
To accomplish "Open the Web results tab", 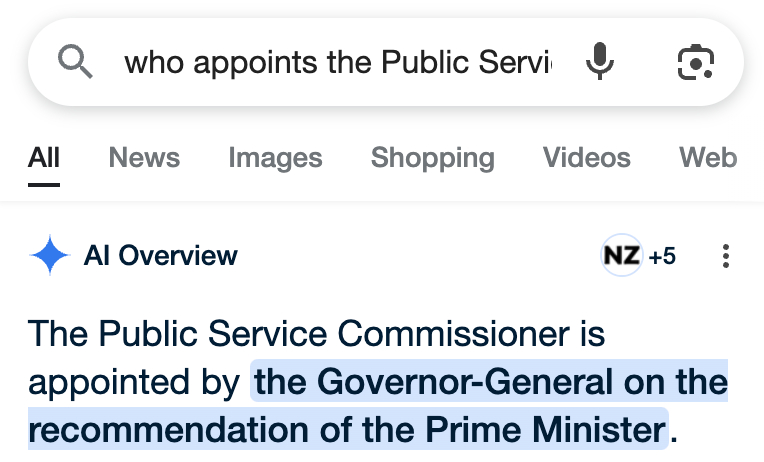I will [x=707, y=158].
